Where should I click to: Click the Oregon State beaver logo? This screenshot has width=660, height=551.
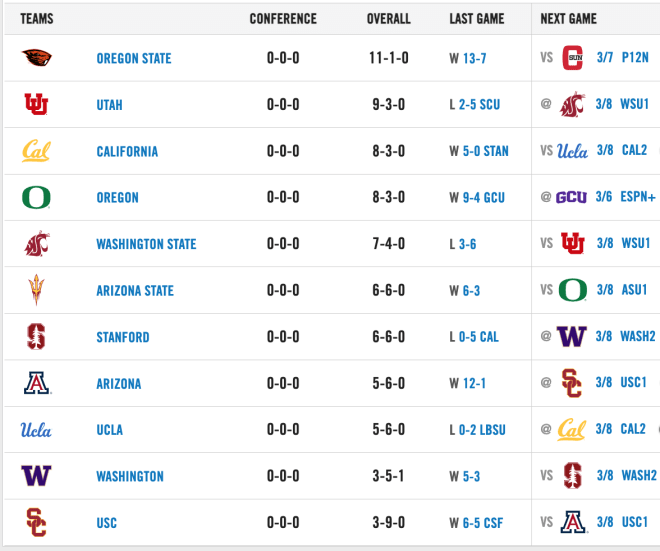click(x=37, y=58)
